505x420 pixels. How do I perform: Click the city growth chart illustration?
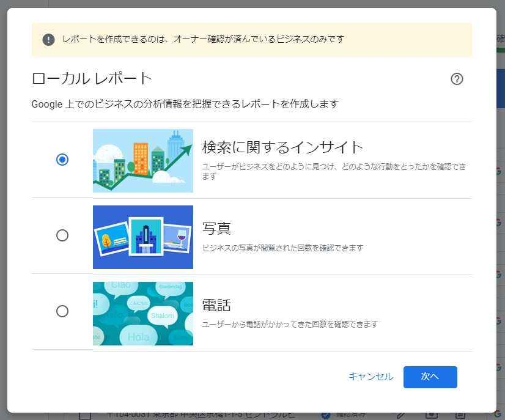142,160
